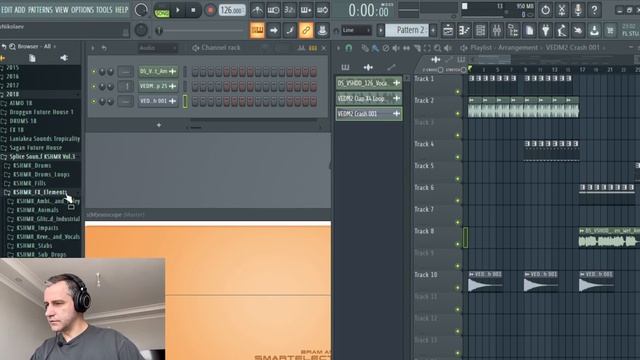Image resolution: width=640 pixels, height=360 pixels.
Task: Open the KSHMR_Drums folder
Action: click(32, 165)
